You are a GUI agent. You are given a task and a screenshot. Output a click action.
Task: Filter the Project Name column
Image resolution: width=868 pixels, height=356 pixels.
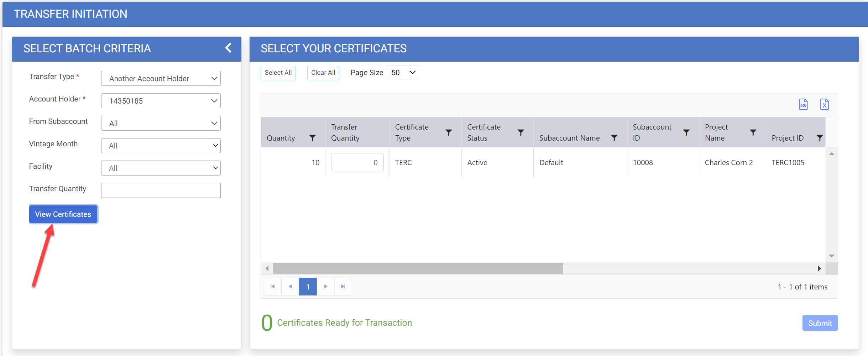click(753, 132)
